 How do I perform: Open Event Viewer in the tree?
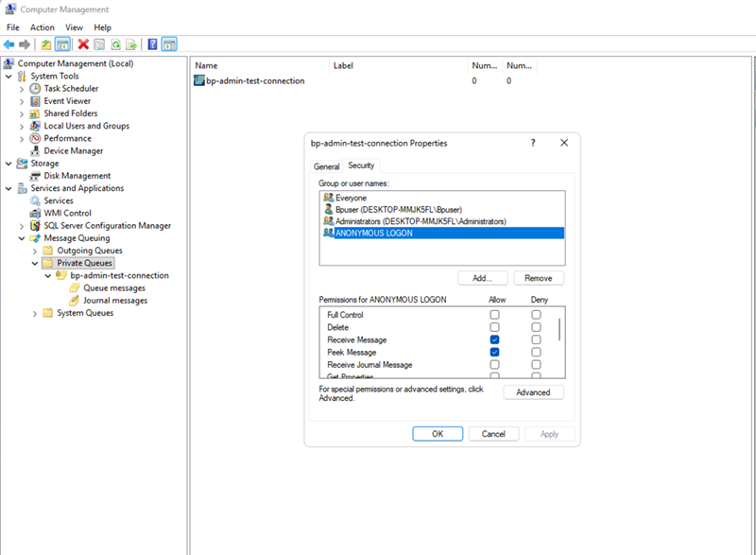pyautogui.click(x=67, y=101)
